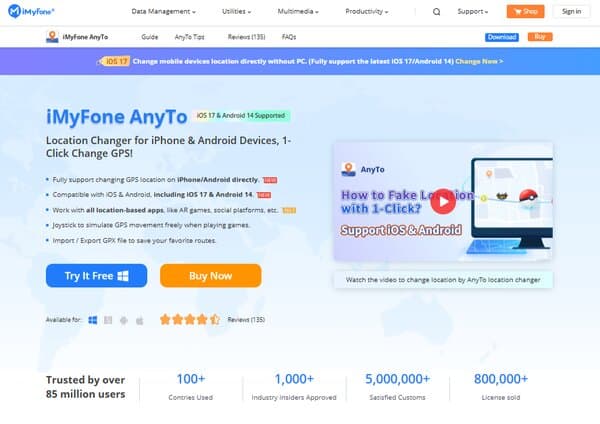
Task: Click the Sign in button
Action: pyautogui.click(x=571, y=11)
